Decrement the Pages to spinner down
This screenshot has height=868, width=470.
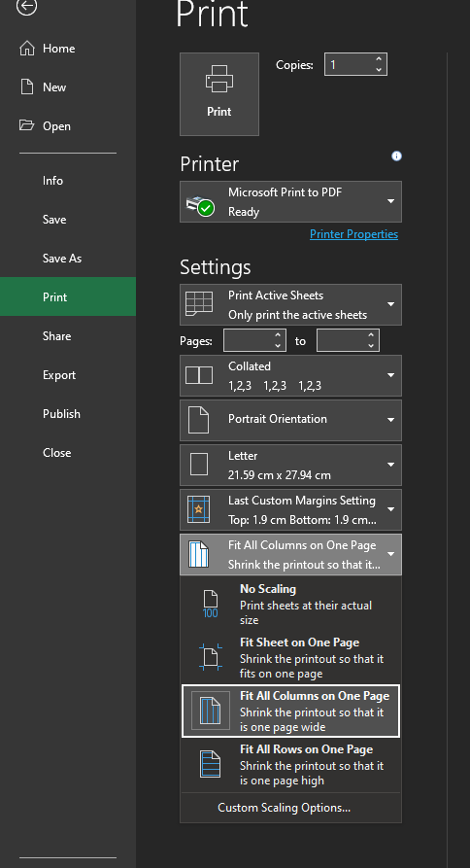371,345
